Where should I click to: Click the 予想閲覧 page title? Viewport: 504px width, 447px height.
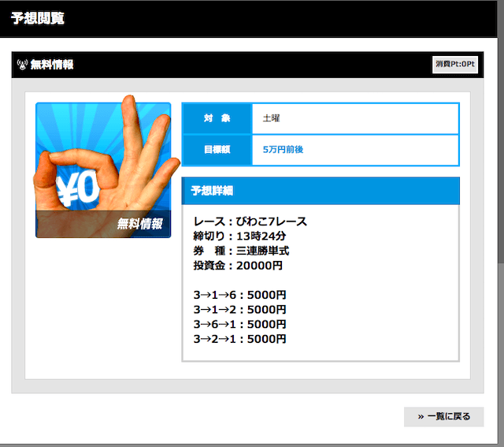tap(38, 19)
